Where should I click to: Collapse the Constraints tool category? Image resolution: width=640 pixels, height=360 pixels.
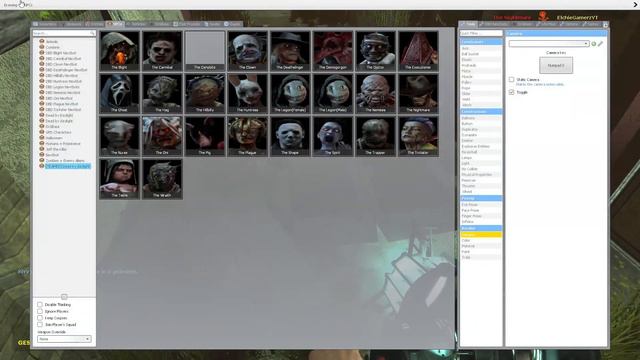[x=481, y=42]
